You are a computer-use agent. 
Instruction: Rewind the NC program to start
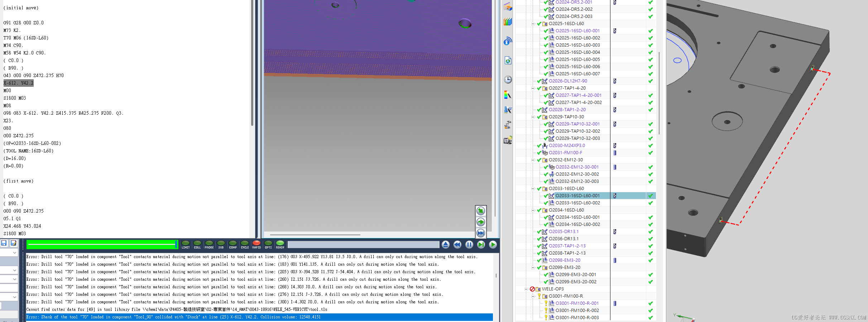click(457, 245)
